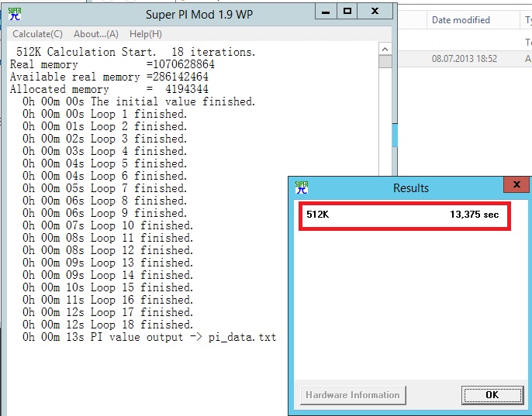Screen dimensions: 532x416
Task: Click the 'Loop 12 finished' log line
Action: (x=108, y=250)
